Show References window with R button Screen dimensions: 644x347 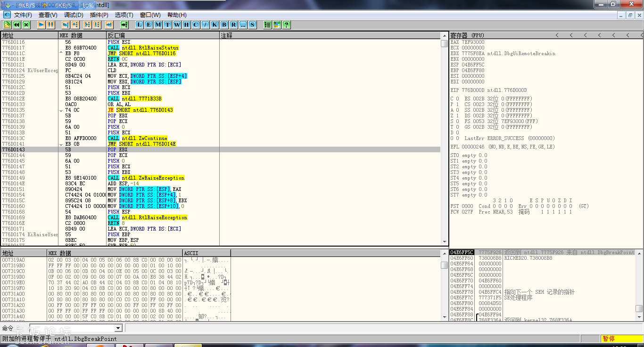234,25
